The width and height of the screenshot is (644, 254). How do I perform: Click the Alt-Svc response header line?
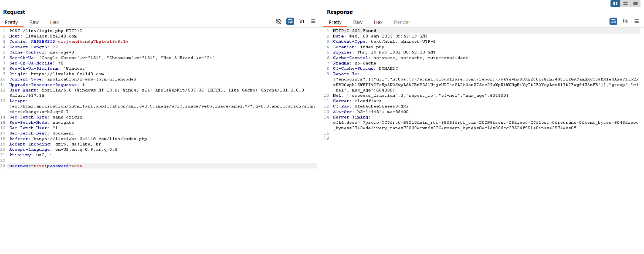371,112
